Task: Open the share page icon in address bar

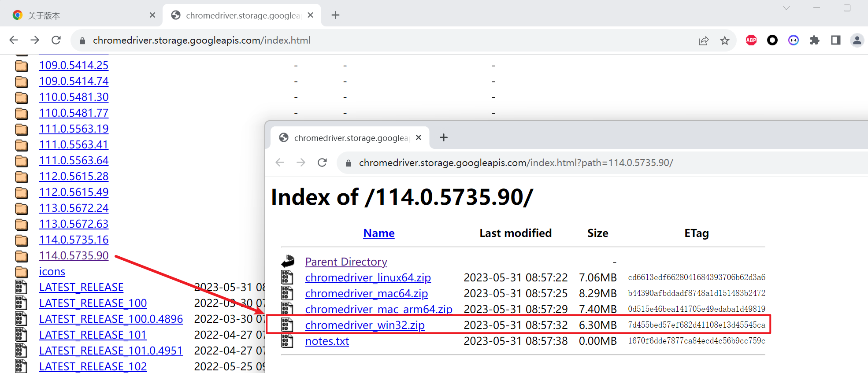Action: click(704, 41)
